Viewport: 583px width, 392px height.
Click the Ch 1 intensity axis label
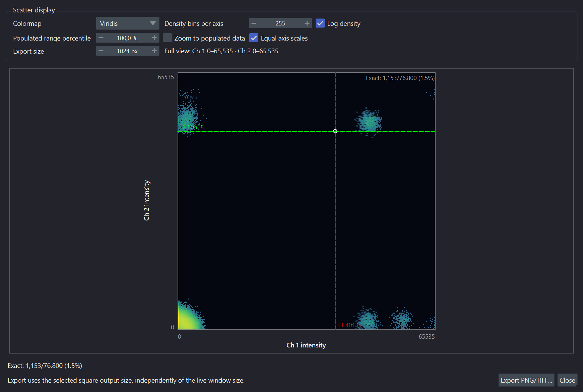(x=306, y=345)
